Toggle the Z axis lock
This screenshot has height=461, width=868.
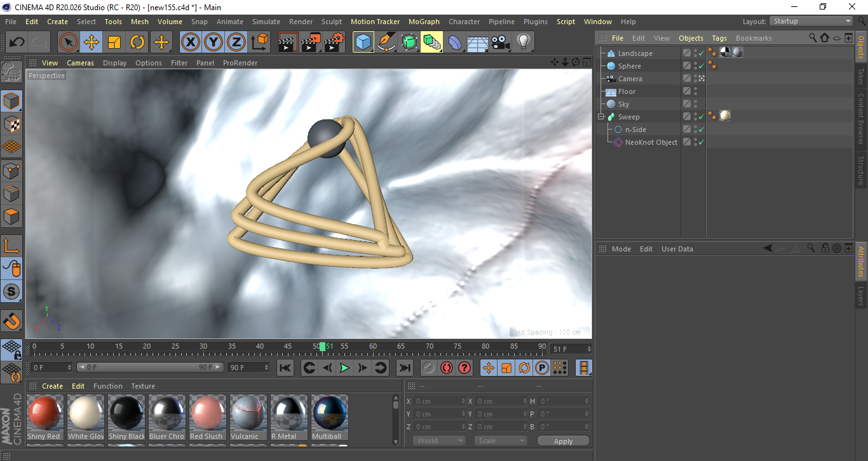coord(236,43)
